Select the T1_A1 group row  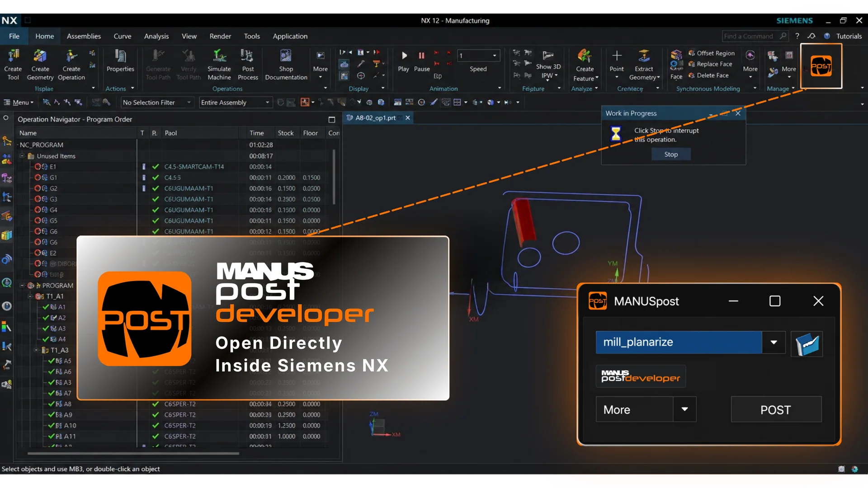point(55,296)
